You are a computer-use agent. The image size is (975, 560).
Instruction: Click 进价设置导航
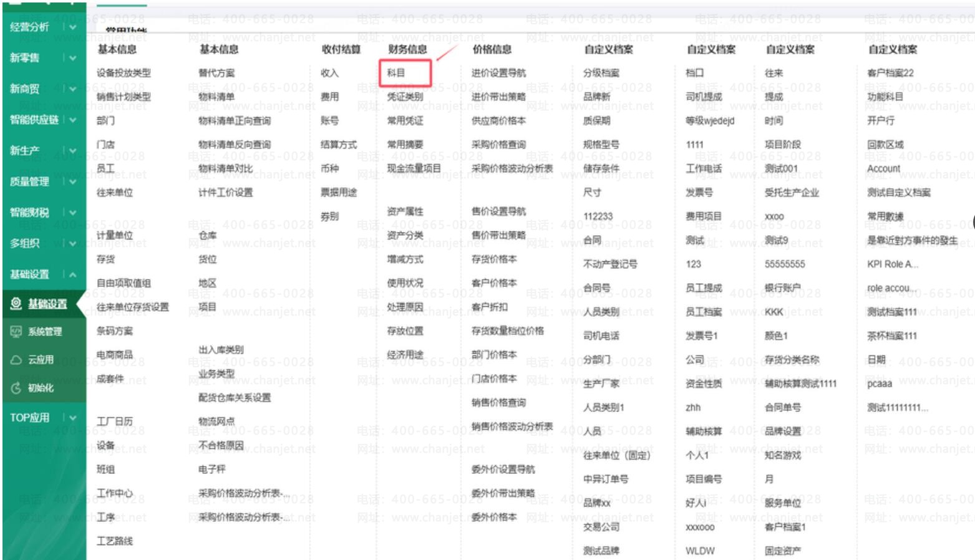[498, 73]
